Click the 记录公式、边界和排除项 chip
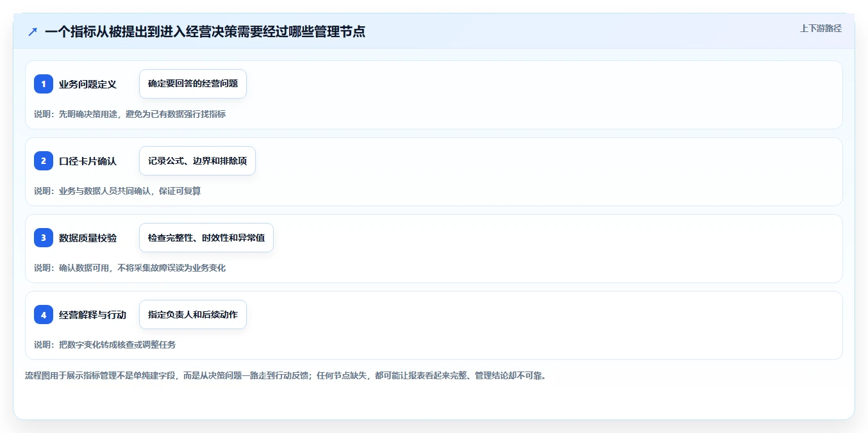The height and width of the screenshot is (433, 868). pos(197,161)
